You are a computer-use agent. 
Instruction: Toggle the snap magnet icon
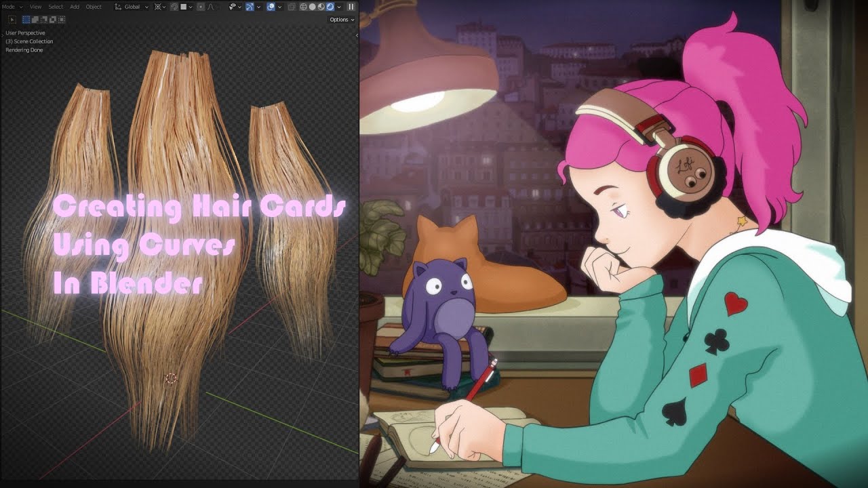click(x=174, y=7)
